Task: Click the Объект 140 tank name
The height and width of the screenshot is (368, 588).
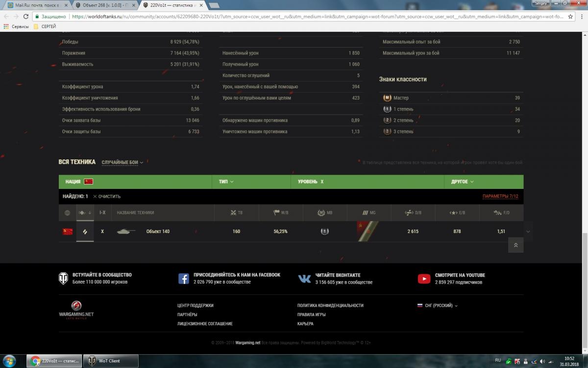Action: pyautogui.click(x=158, y=231)
